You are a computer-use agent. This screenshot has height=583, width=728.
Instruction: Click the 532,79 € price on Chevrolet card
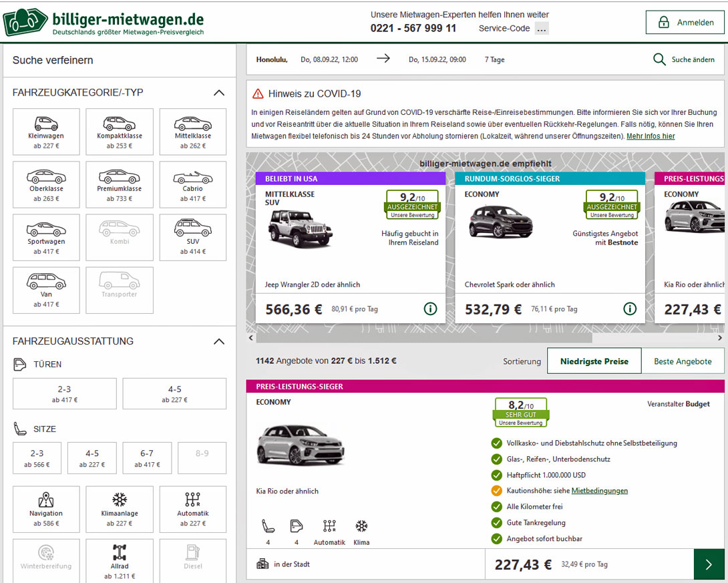493,310
